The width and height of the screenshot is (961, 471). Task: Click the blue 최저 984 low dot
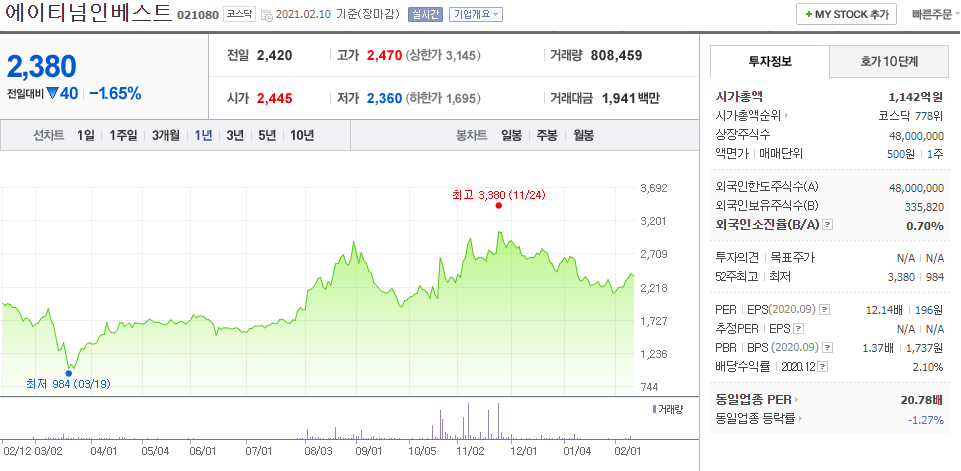click(x=68, y=373)
